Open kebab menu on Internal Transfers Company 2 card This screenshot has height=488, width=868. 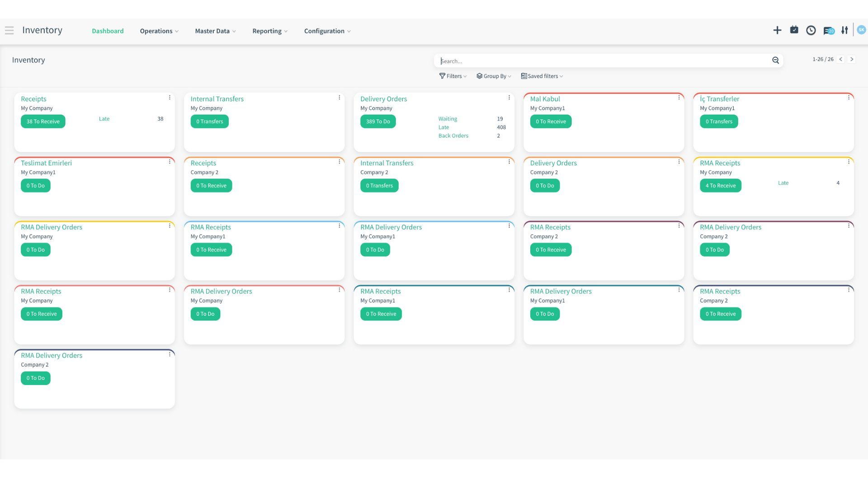click(x=509, y=162)
